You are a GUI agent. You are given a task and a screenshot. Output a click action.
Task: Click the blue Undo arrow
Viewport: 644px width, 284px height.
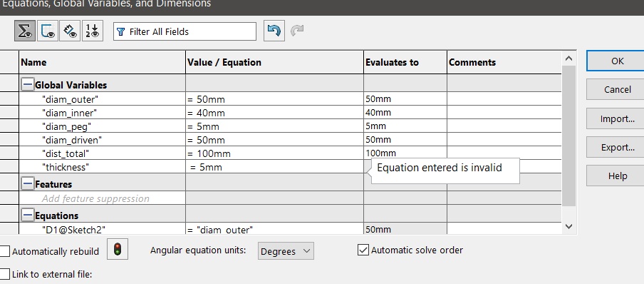point(274,31)
